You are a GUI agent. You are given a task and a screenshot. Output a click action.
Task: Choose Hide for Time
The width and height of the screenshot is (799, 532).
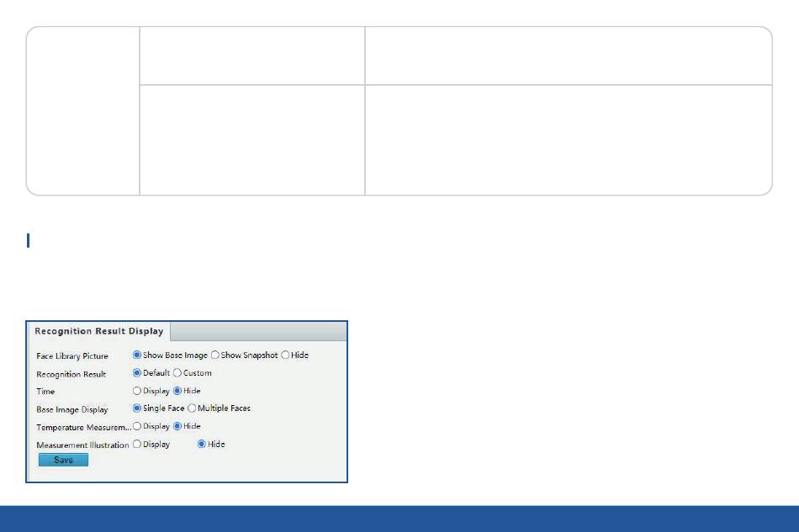click(x=177, y=391)
